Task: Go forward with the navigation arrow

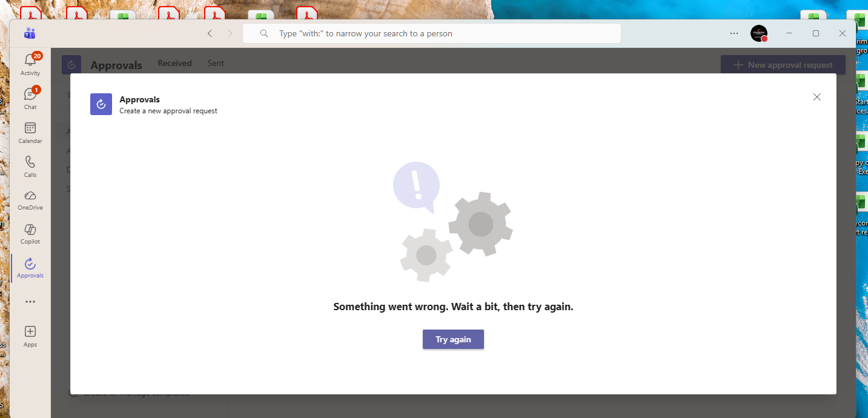Action: click(x=230, y=33)
